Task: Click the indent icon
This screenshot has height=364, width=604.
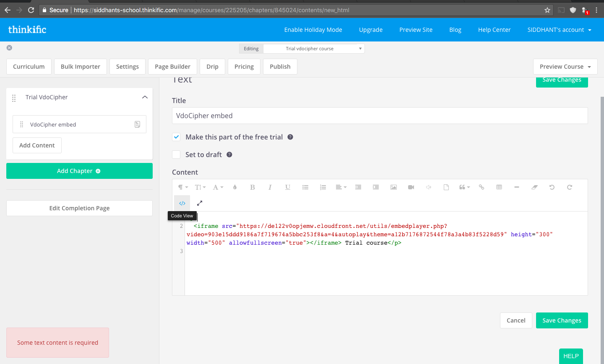Action: click(x=376, y=187)
